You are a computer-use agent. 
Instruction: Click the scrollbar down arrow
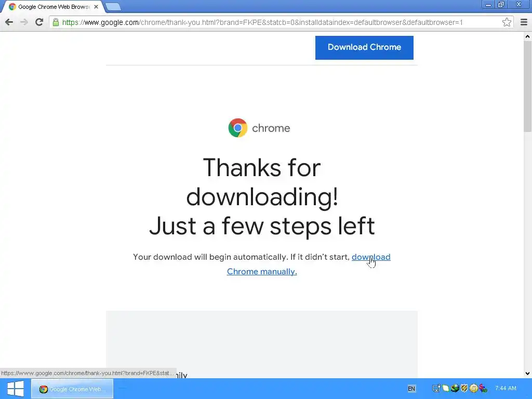[x=527, y=374]
